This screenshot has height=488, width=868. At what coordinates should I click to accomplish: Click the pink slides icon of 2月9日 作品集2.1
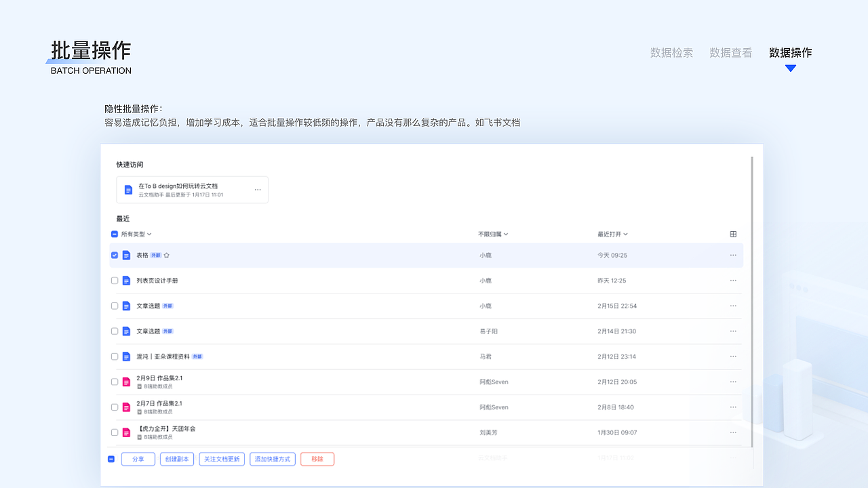126,382
